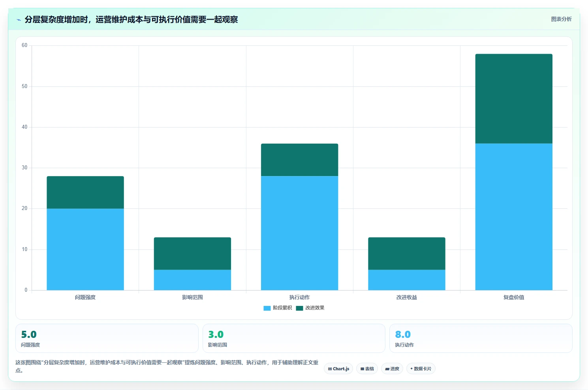Screen dimensions: 588x390
Task: Click the 3.0 影响范围 stat card
Action: pos(294,338)
